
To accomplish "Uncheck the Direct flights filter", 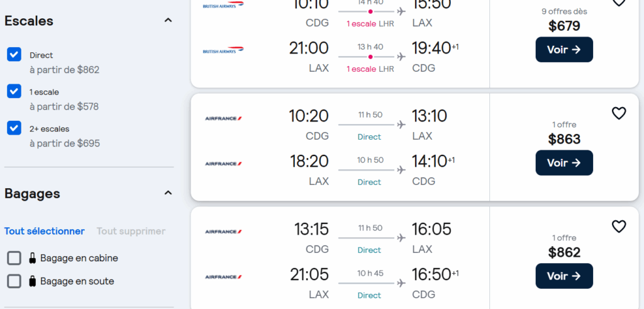I will click(14, 55).
